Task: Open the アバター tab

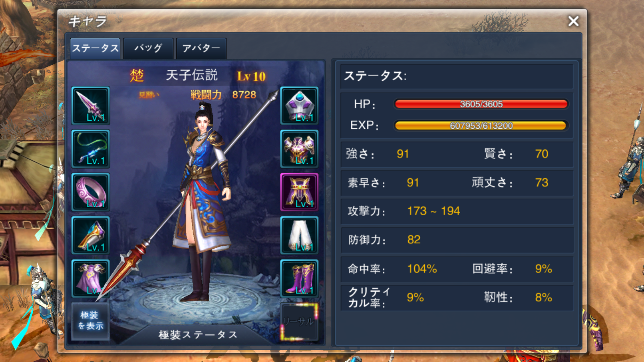Action: [201, 48]
